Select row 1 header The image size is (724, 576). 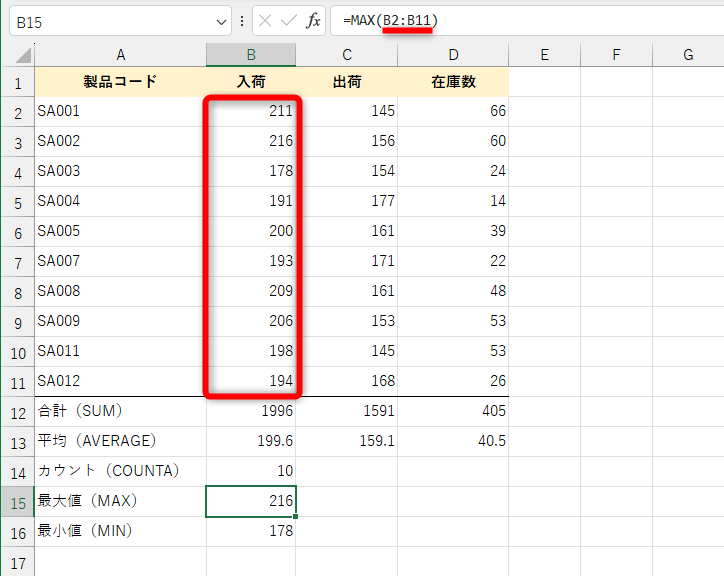[18, 82]
